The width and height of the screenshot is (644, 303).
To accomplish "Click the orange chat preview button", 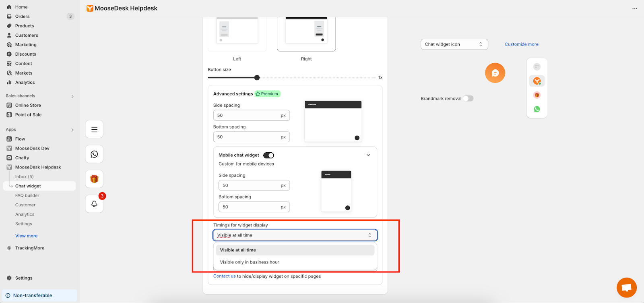I will [495, 73].
